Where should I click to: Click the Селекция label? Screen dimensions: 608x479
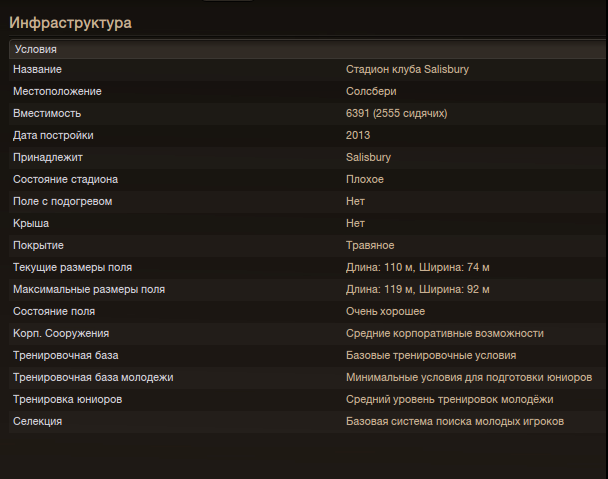(x=37, y=422)
